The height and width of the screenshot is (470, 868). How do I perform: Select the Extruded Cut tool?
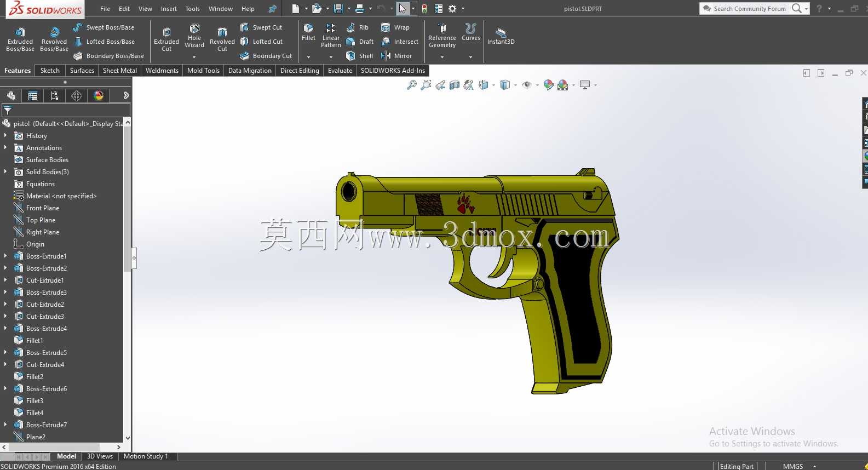[x=166, y=39]
